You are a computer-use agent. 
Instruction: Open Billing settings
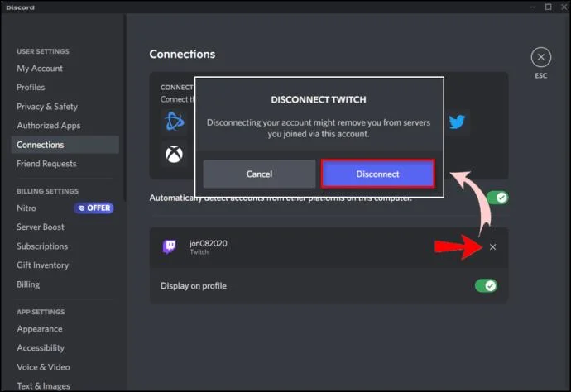coord(28,284)
